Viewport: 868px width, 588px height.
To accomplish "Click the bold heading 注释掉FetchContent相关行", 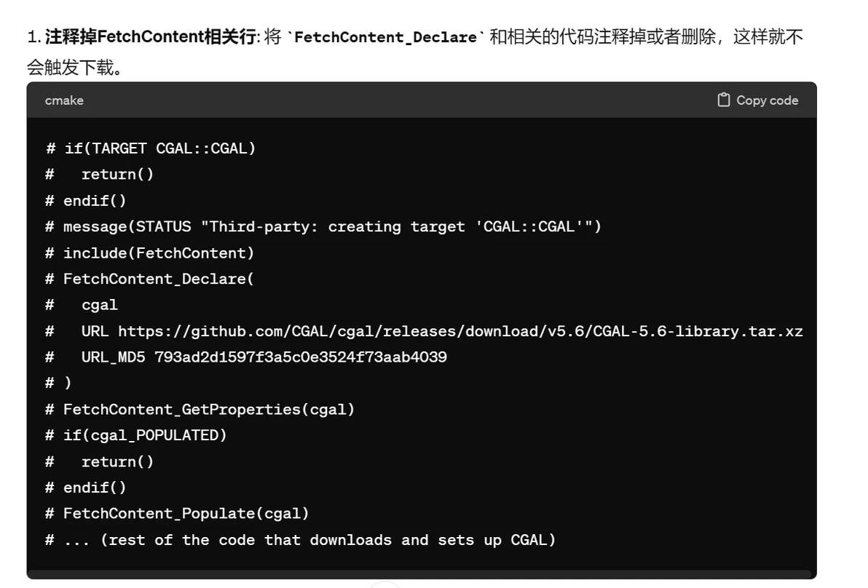I will pyautogui.click(x=150, y=37).
